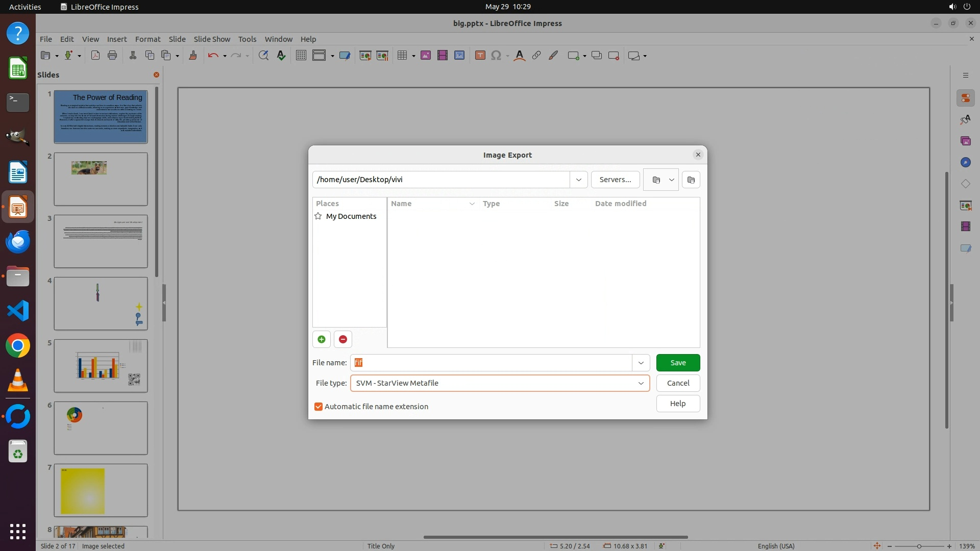Screen dimensions: 980x551
Task: Click the Insert Special Character omega icon
Action: (x=496, y=56)
